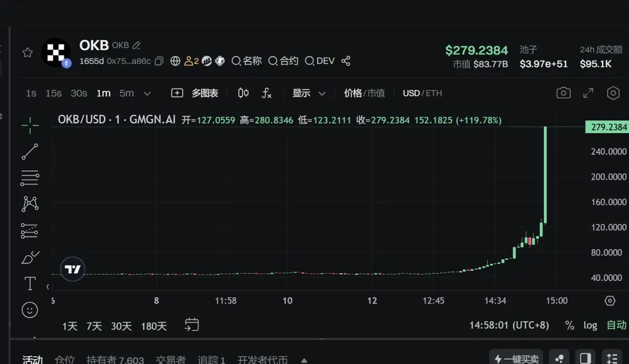The image size is (629, 364).
Task: Switch chart to 市值 (market cap) mode
Action: pyautogui.click(x=376, y=93)
